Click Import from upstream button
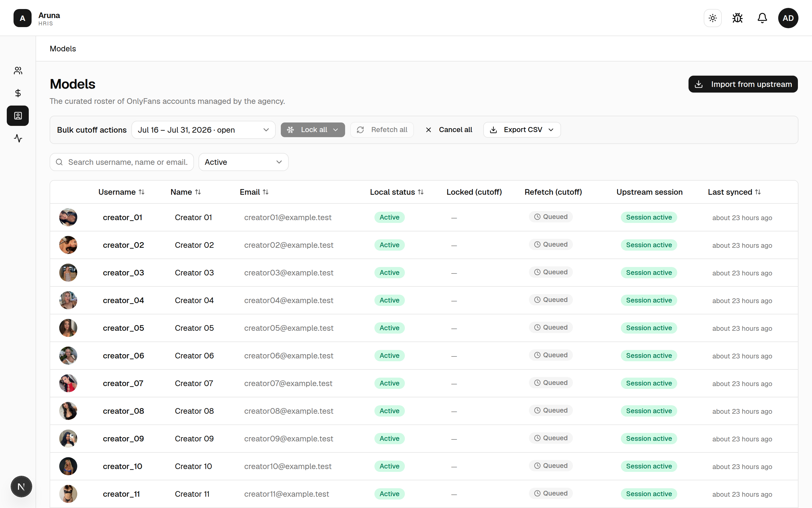This screenshot has width=812, height=508. pyautogui.click(x=743, y=84)
